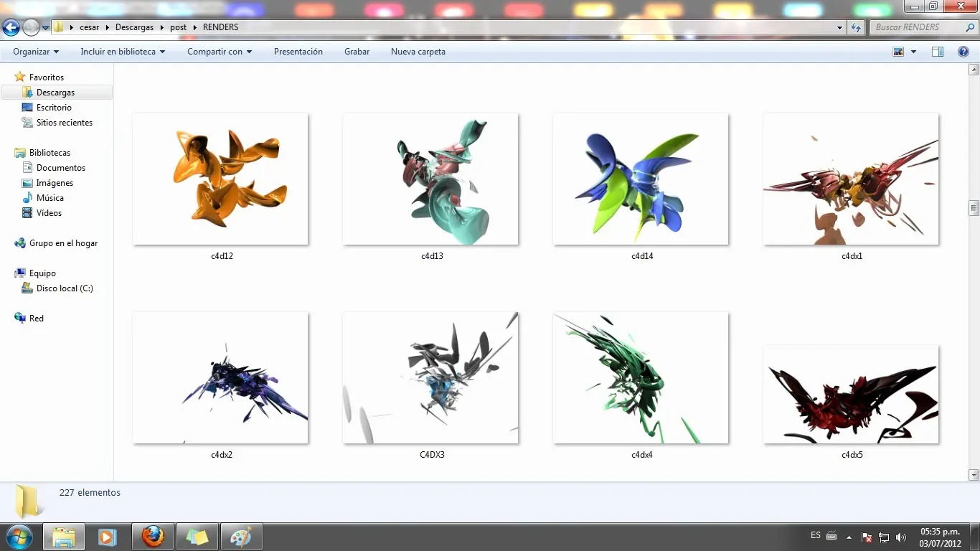
Task: Toggle the preview pane icon
Action: 937,52
